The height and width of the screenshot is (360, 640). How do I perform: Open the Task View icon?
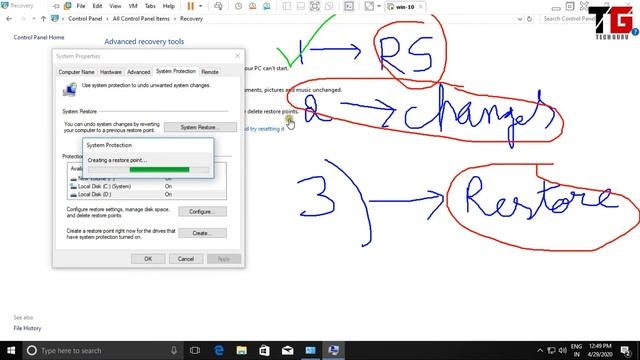click(x=195, y=351)
